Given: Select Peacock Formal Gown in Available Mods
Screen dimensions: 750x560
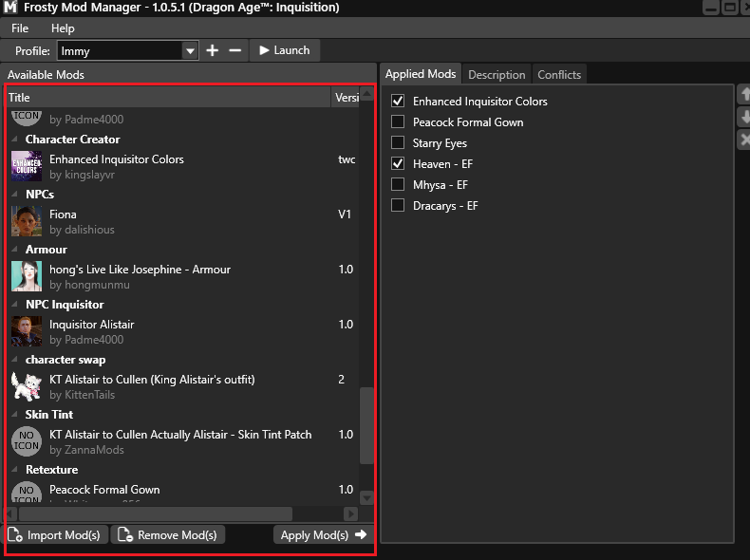Looking at the screenshot, I should click(x=183, y=492).
